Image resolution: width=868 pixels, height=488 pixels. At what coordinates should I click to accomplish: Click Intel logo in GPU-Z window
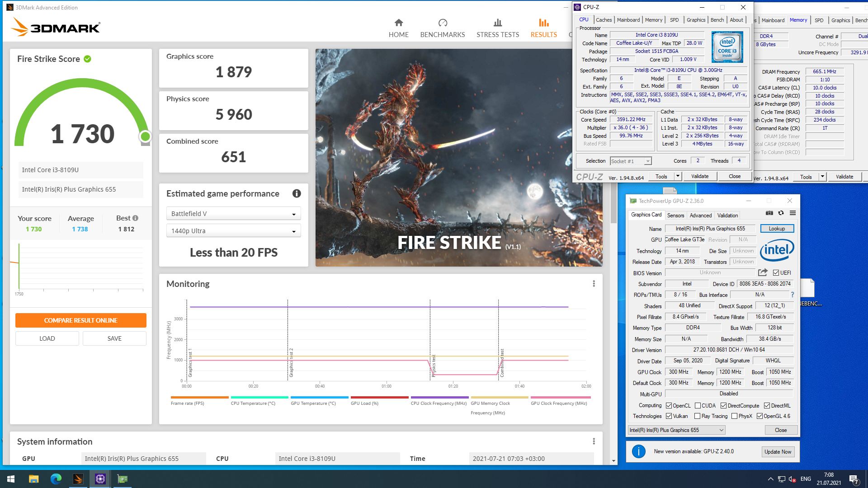(x=777, y=250)
